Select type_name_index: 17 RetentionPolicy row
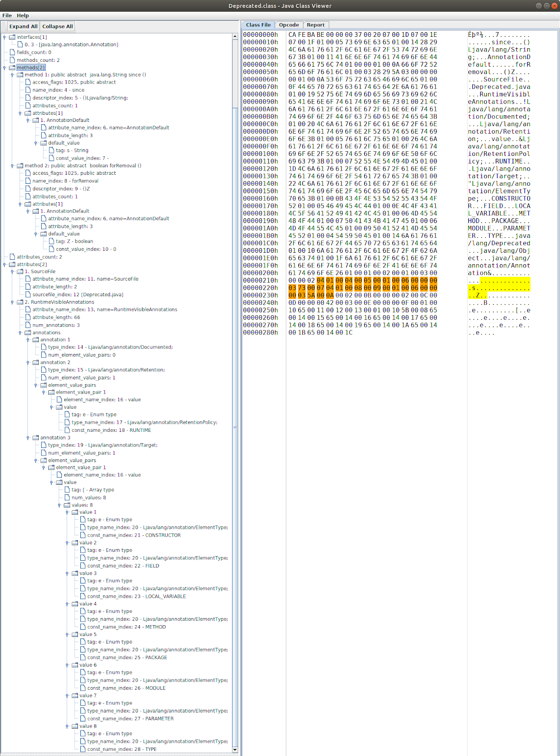The width and height of the screenshot is (560, 756). (145, 422)
